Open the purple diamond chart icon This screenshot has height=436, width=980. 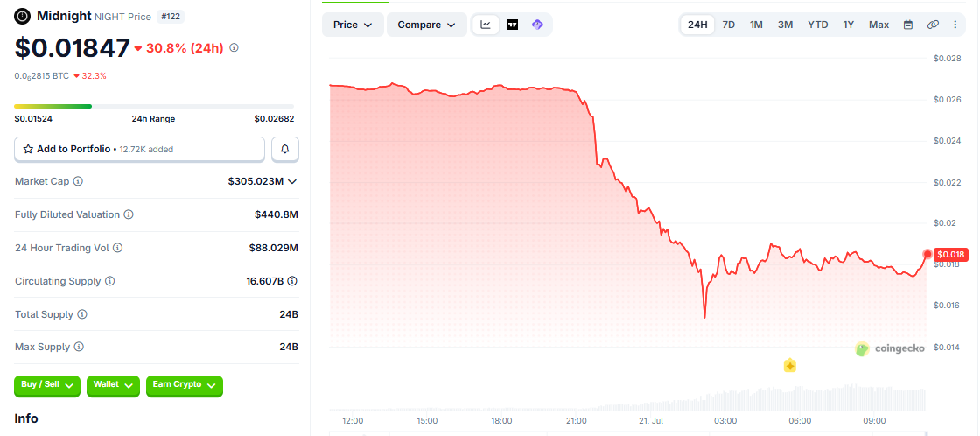click(537, 25)
